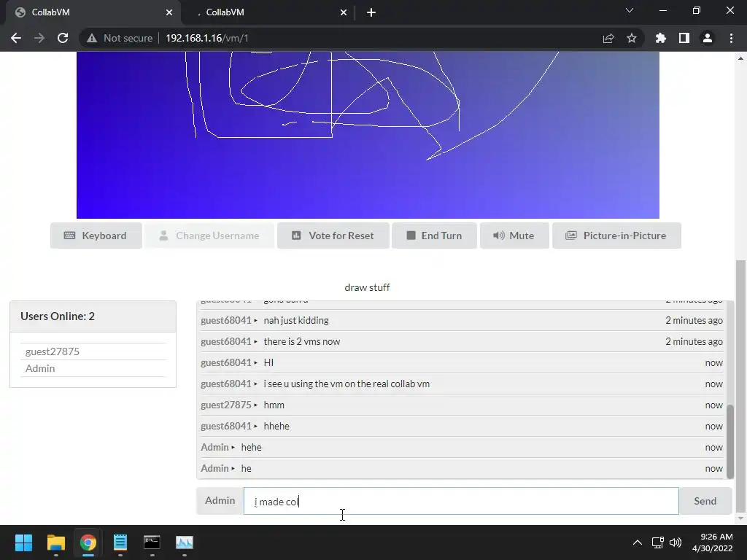Click the chat message 'nah just kidding'
The height and width of the screenshot is (560, 747).
click(x=296, y=321)
